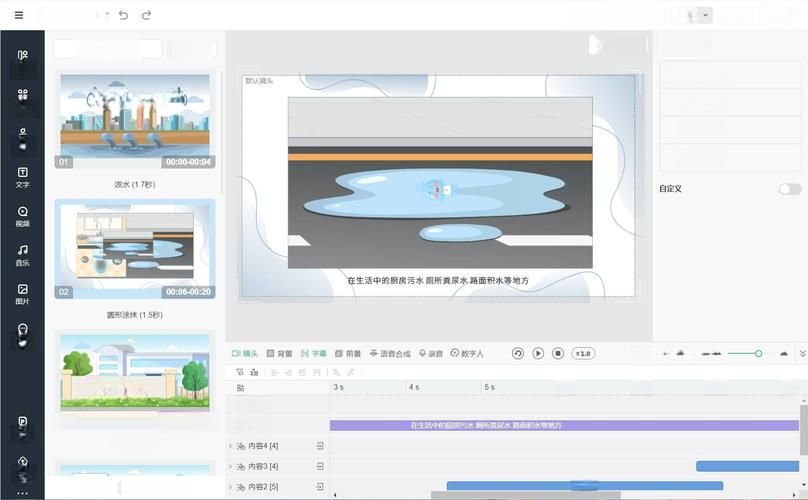Screen dimensions: 808x500
Task: Expand the 内容2 [5] track row
Action: 230,486
